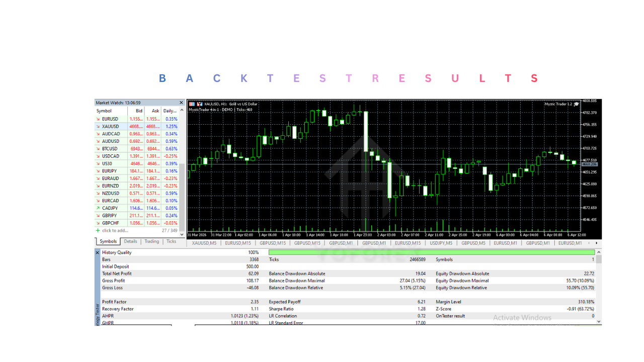Click the downtick icon beside BTCUSD

click(99, 148)
